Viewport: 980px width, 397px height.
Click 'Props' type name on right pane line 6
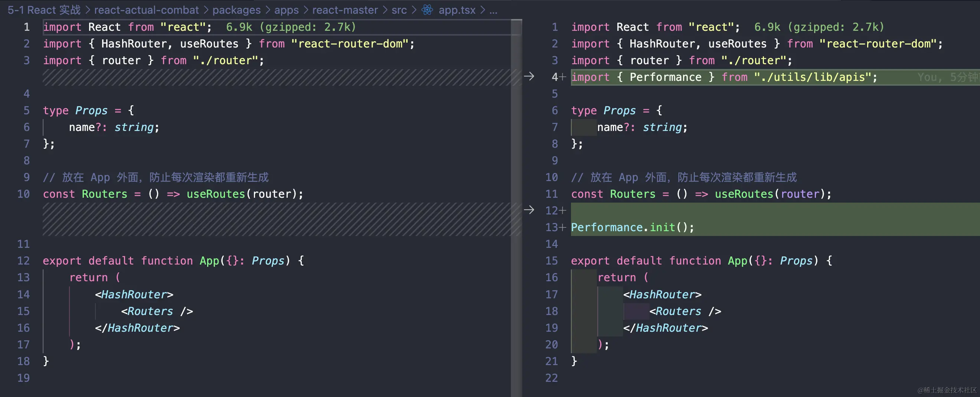(619, 111)
